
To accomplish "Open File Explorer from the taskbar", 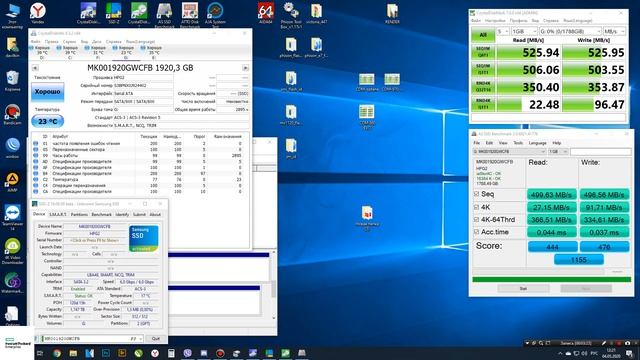I will click(x=73, y=353).
